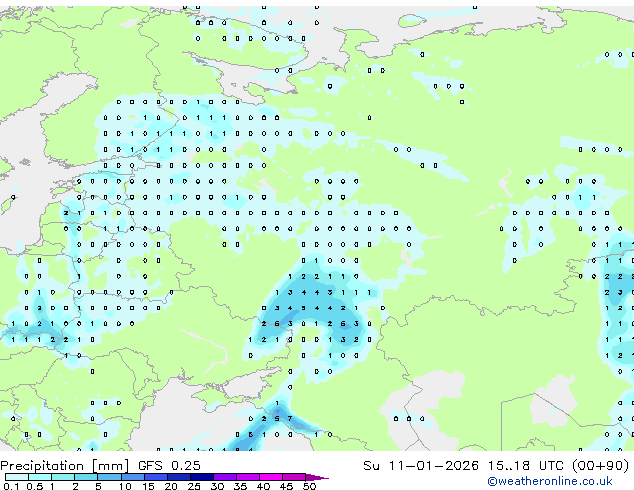Click the "10" legend scale label

(x=125, y=486)
